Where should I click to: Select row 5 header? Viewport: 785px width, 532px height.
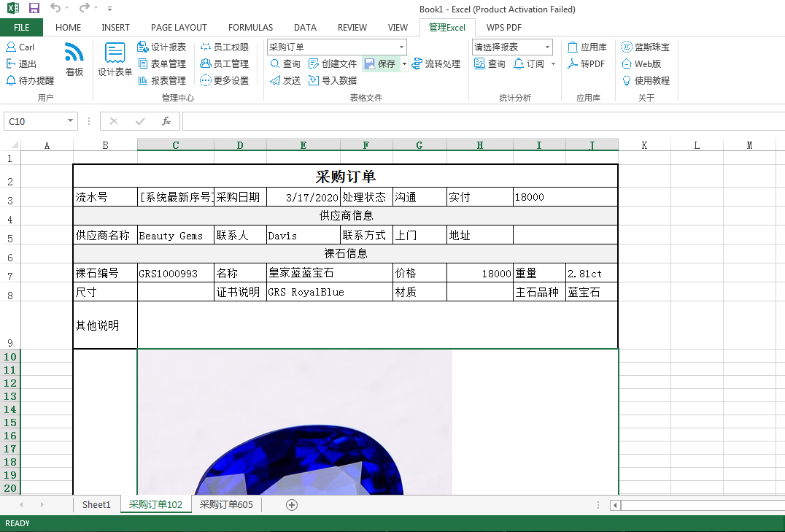pyautogui.click(x=10, y=235)
